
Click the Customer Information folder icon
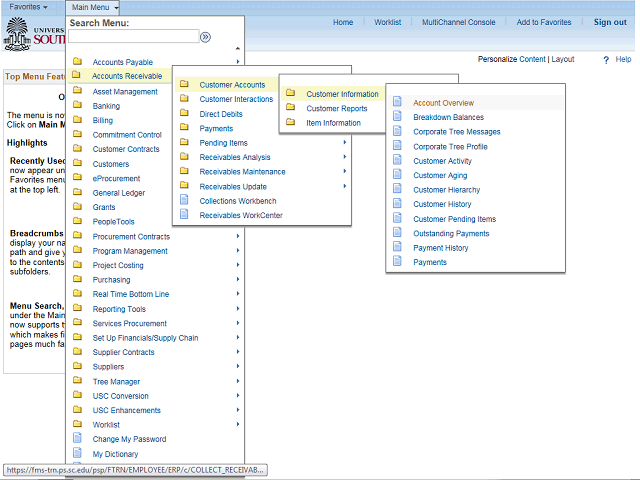tap(290, 94)
